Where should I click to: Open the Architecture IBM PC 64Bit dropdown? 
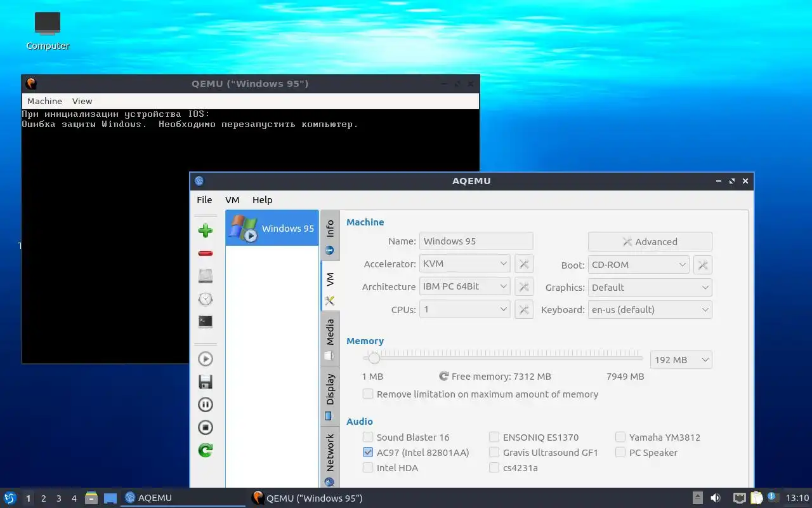click(464, 286)
